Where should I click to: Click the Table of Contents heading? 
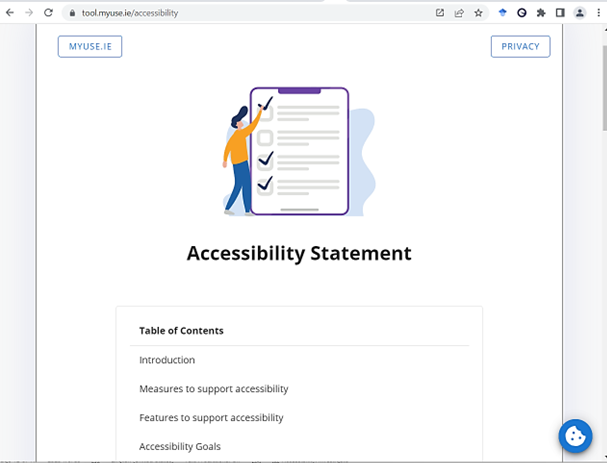click(181, 331)
